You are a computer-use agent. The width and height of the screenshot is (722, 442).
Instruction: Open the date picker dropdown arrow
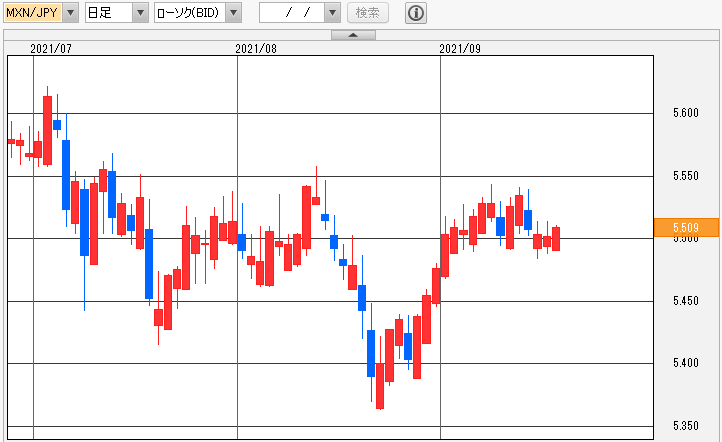(332, 12)
